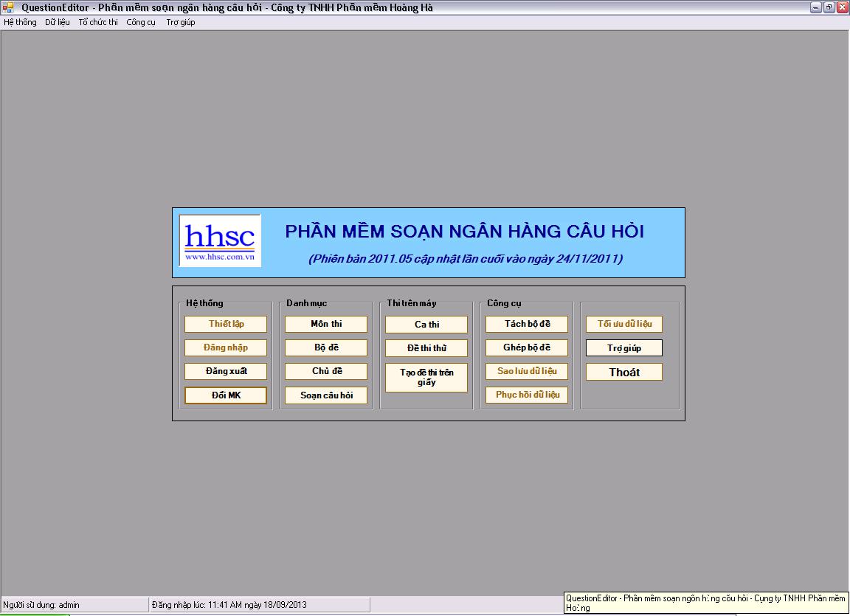Click the Thiết lập button
The height and width of the screenshot is (616, 850).
coord(226,324)
